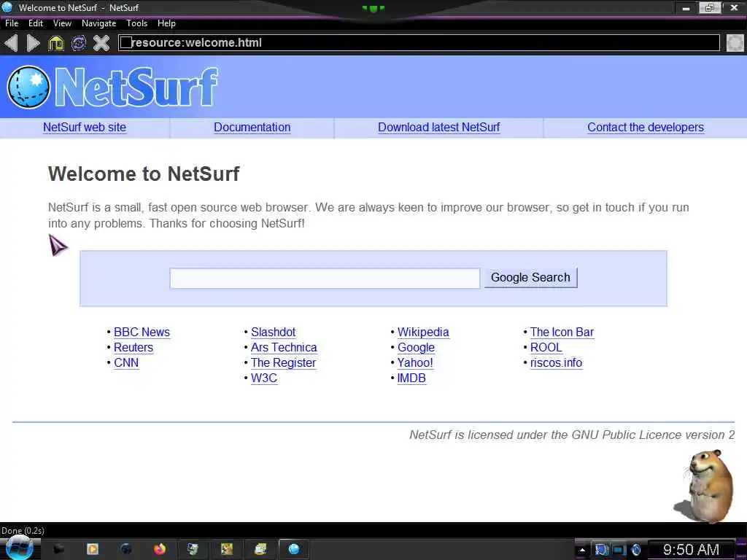Click the network tray icon
This screenshot has width=747, height=560.
(619, 550)
